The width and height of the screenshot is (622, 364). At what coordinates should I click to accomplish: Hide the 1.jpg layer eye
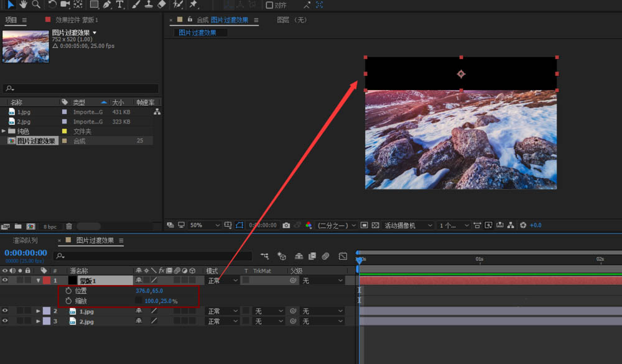5,311
